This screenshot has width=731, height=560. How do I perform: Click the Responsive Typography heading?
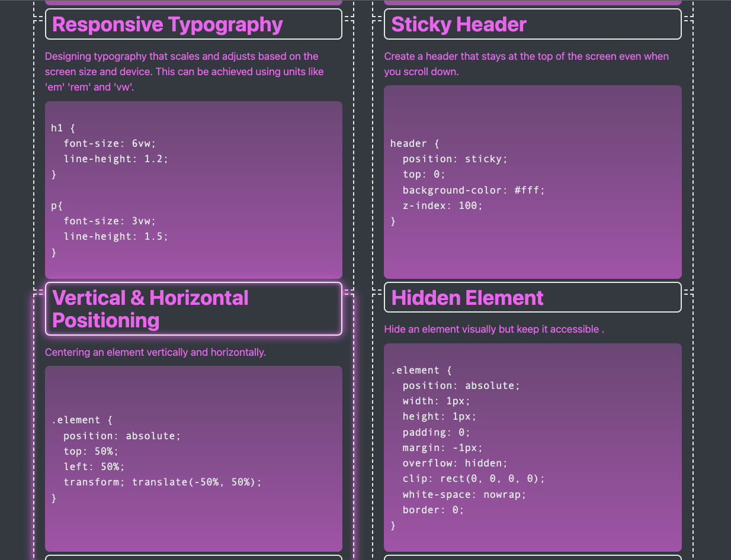click(168, 24)
